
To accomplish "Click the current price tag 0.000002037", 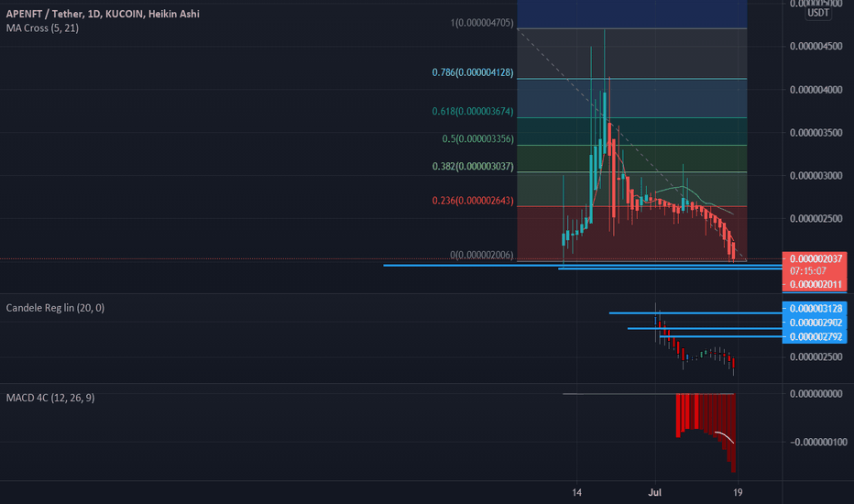I will 816,258.
